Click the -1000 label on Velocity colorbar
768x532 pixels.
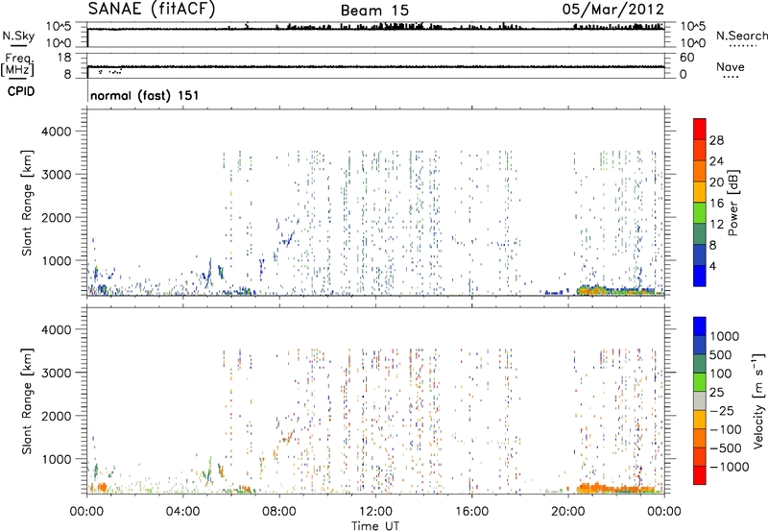[730, 467]
